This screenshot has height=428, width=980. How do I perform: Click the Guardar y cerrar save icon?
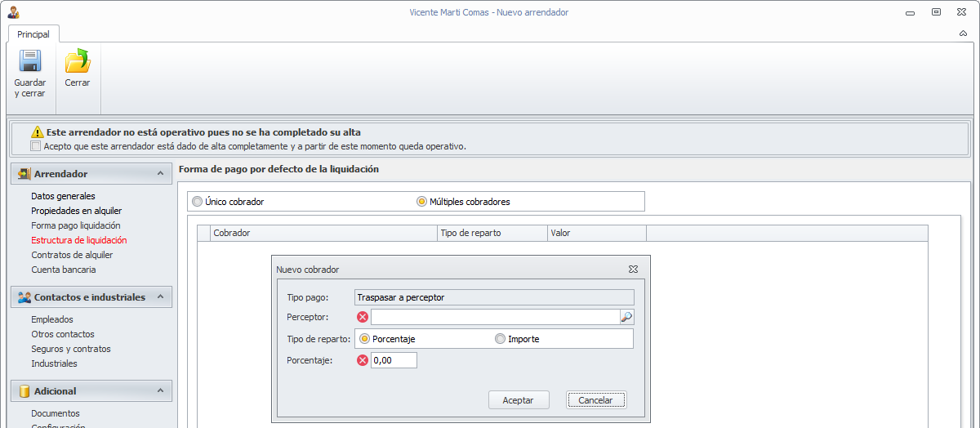click(x=30, y=63)
